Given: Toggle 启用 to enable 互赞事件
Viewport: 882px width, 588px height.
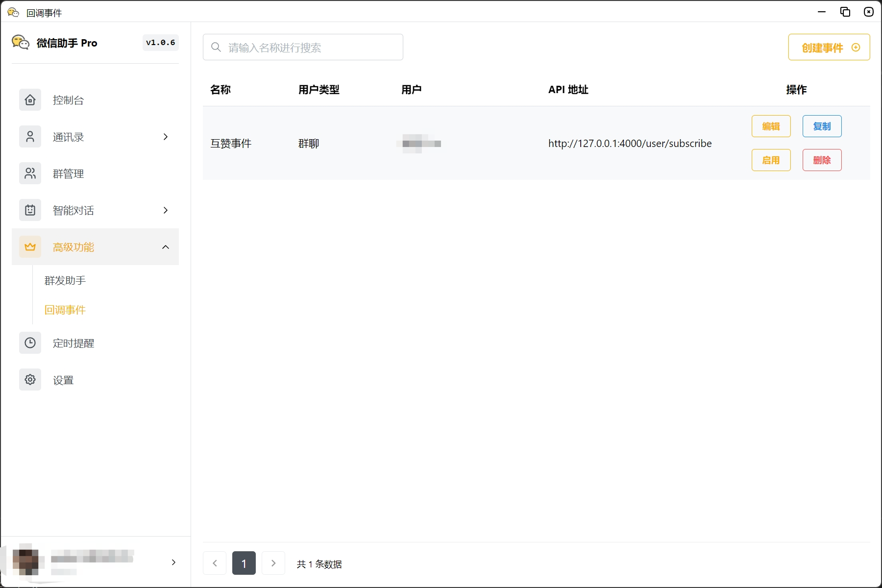Looking at the screenshot, I should point(771,160).
